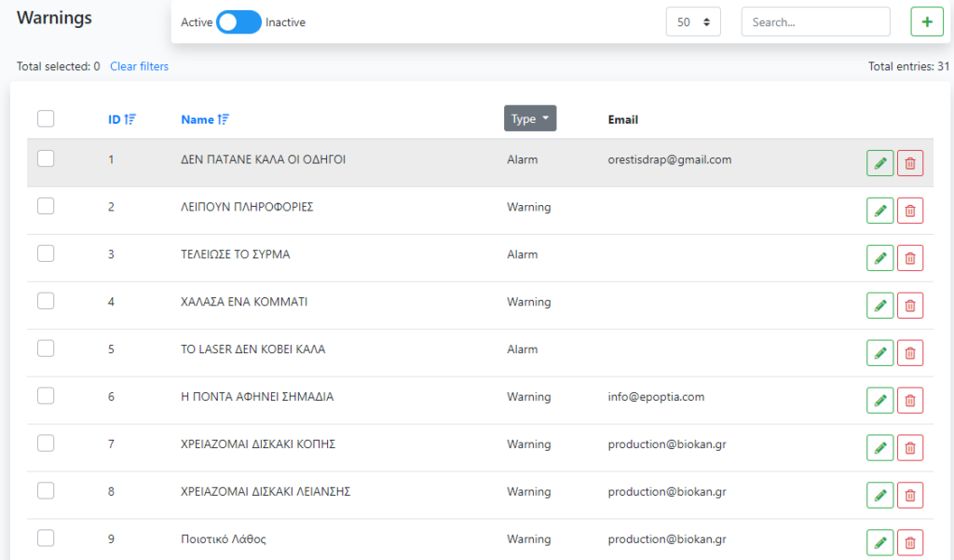This screenshot has height=560, width=954.
Task: Click delete trash icon for row ID 1
Action: pyautogui.click(x=910, y=163)
